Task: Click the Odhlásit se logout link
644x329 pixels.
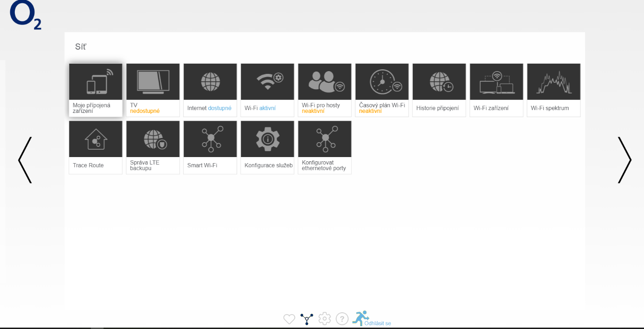Action: click(x=377, y=323)
